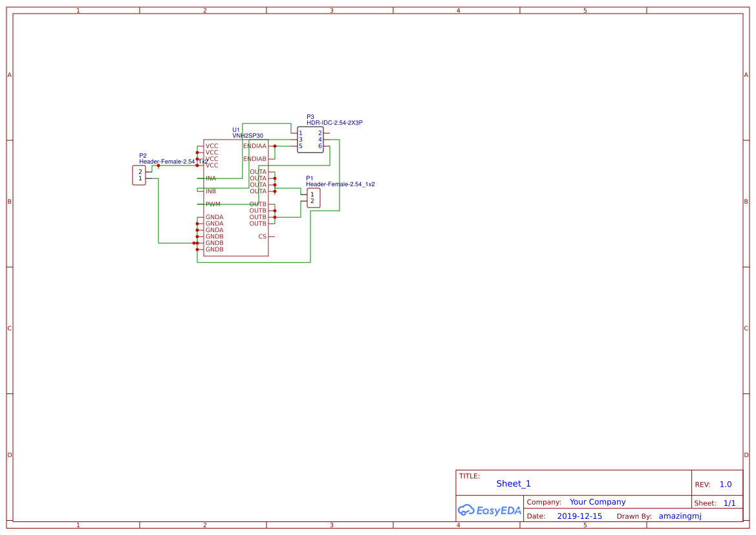Click the Header-Female-2.54_1x2 label under P1
The width and height of the screenshot is (756, 535).
pos(340,184)
